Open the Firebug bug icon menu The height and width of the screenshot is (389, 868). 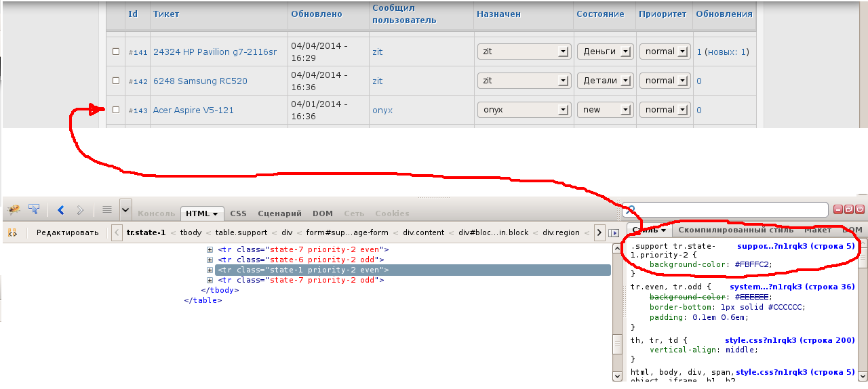(x=13, y=209)
